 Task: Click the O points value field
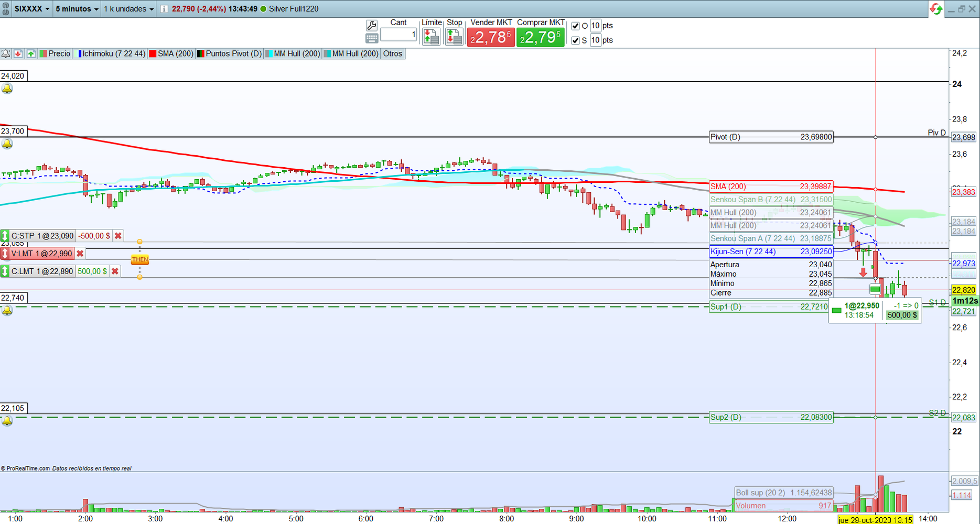[x=596, y=26]
